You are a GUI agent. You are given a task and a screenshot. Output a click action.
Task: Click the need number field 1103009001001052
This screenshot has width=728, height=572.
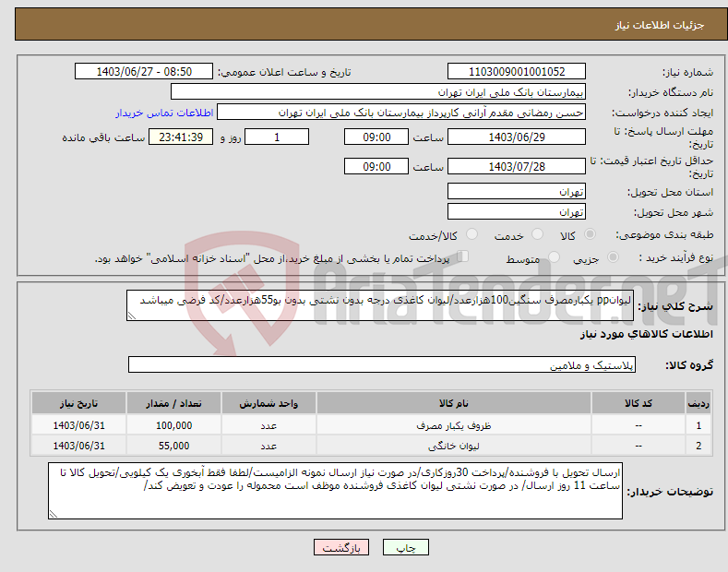[x=517, y=72]
